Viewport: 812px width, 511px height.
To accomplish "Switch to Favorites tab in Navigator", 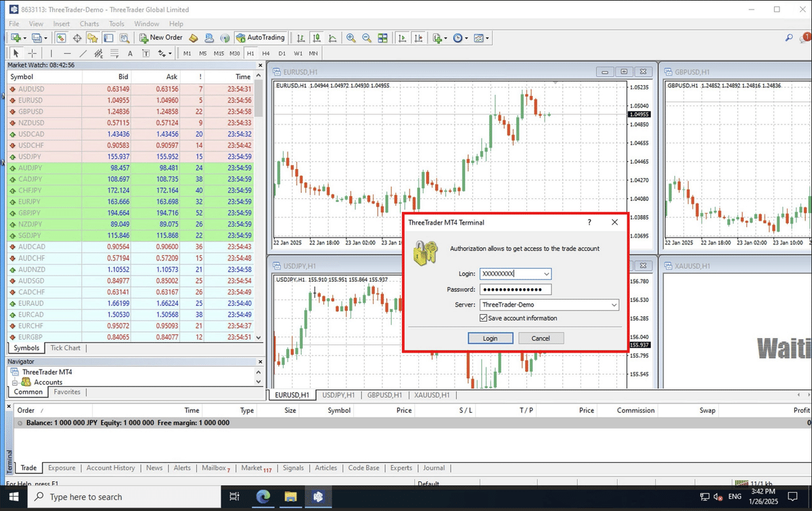I will [67, 392].
